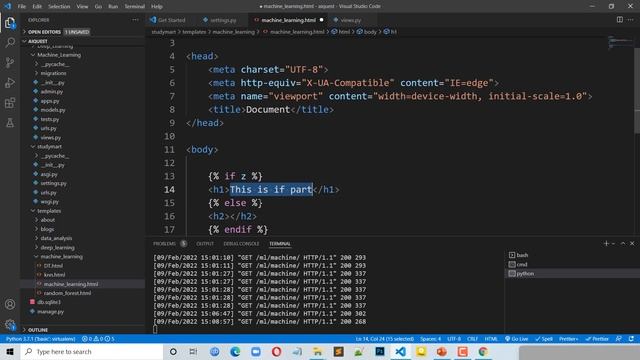
Task: Open models.py in explorer
Action: point(53,110)
